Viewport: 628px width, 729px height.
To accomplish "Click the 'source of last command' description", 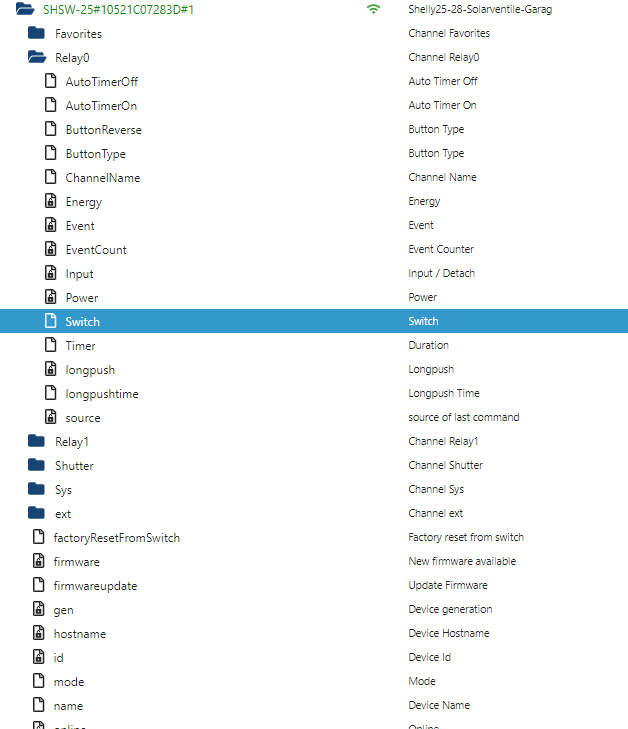I will 464,417.
